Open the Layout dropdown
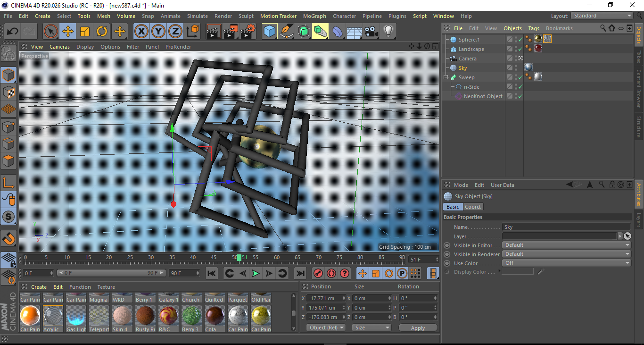This screenshot has height=345, width=644. (x=602, y=16)
